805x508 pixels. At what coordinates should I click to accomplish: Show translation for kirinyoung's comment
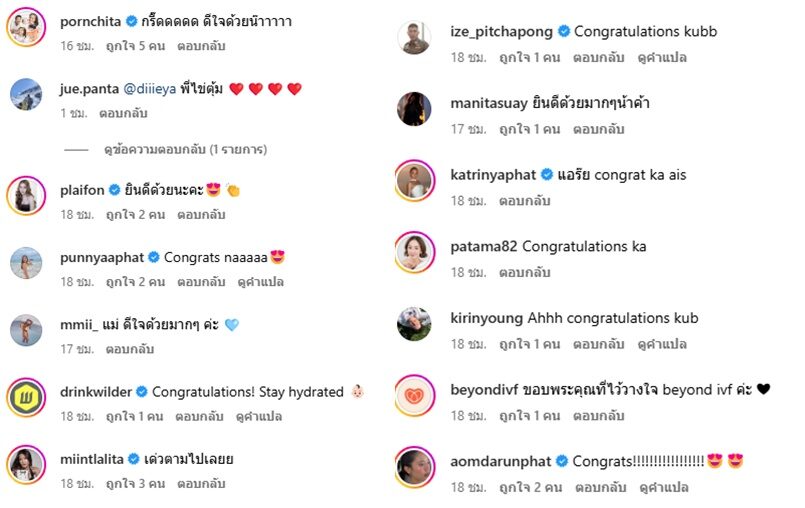point(662,344)
